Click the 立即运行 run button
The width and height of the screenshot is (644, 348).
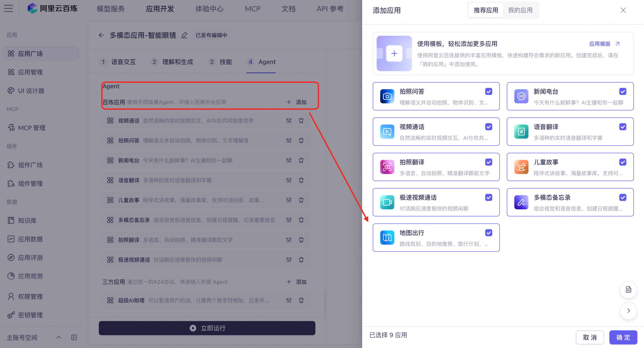coord(207,328)
